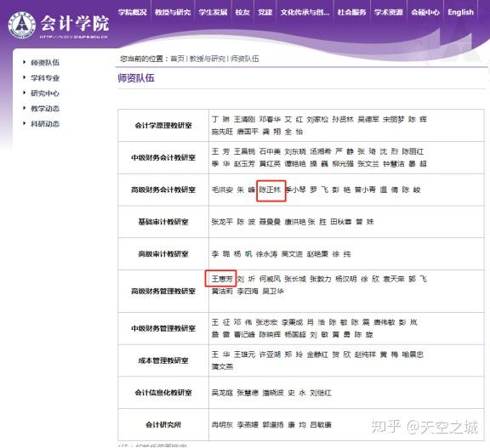Screen dimensions: 490x448
Task: Open the 文化传承与创... menu
Action: (x=305, y=12)
